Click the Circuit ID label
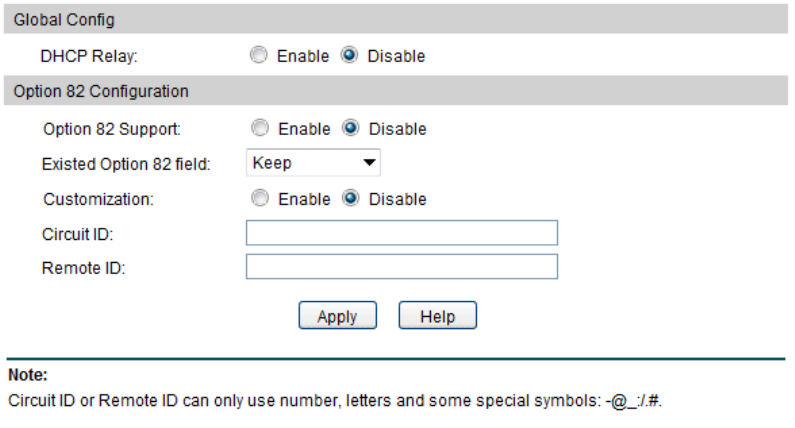 point(78,234)
